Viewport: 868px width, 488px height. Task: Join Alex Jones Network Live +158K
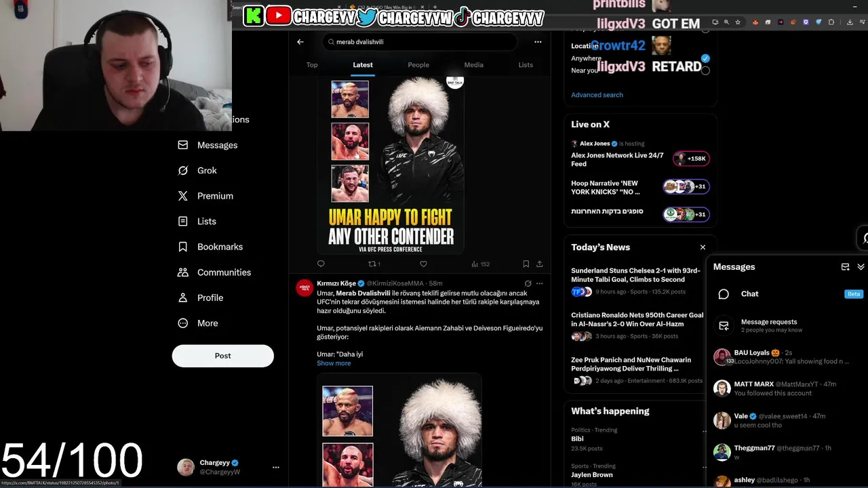[x=691, y=159]
